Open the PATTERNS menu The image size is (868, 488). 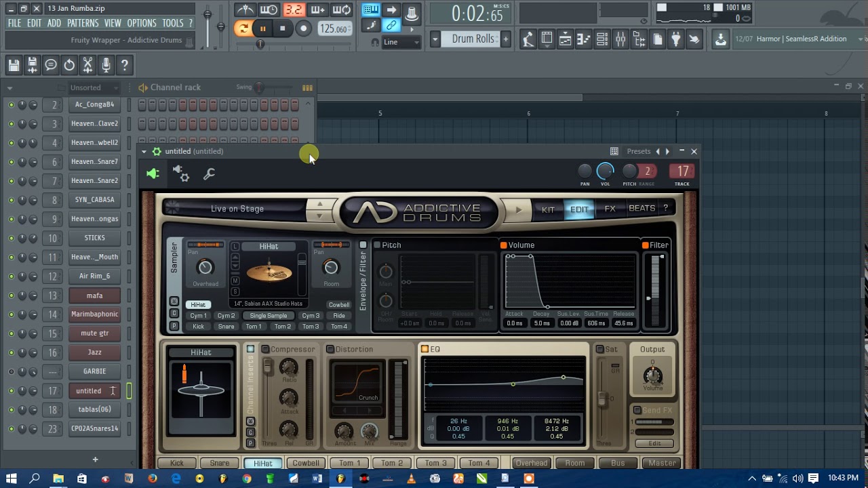click(x=83, y=23)
